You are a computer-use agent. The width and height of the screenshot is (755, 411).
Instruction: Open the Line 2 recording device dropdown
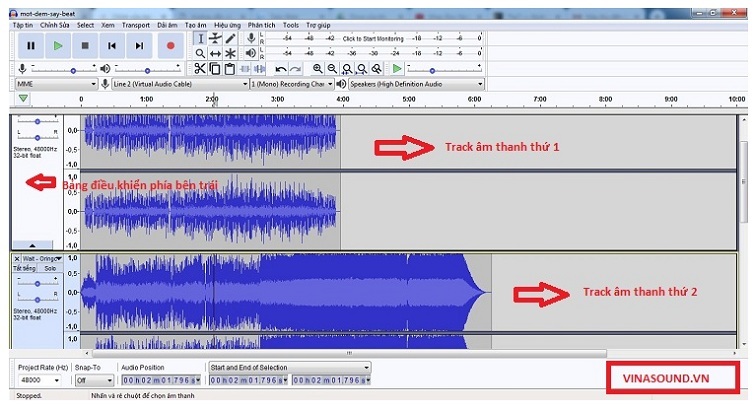click(180, 84)
